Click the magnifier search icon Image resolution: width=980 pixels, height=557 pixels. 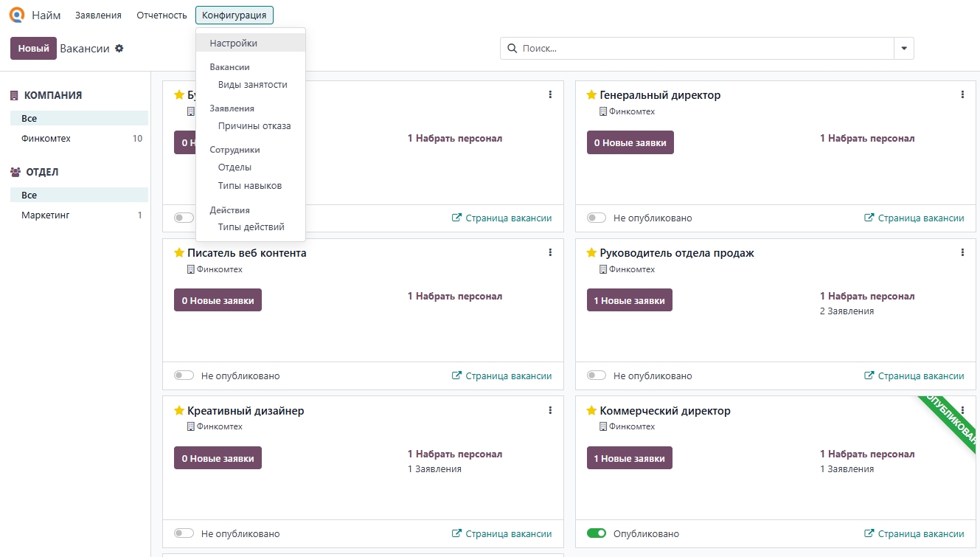[x=512, y=49]
